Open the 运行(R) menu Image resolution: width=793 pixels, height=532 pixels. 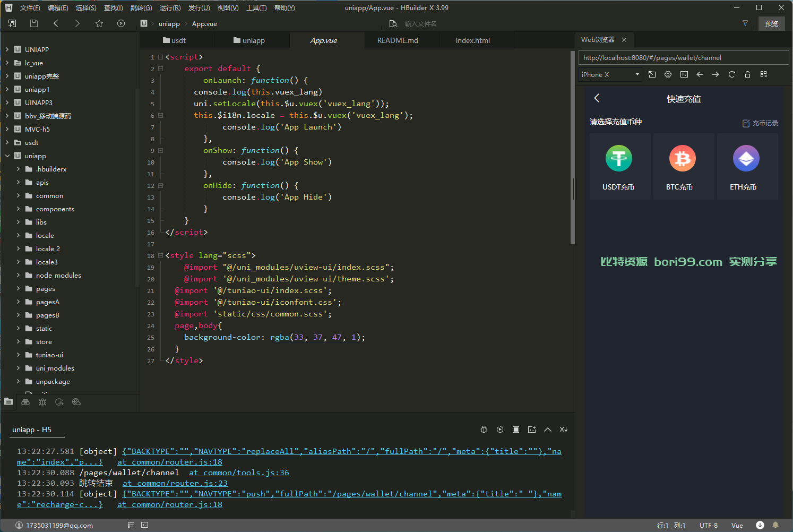pos(170,8)
